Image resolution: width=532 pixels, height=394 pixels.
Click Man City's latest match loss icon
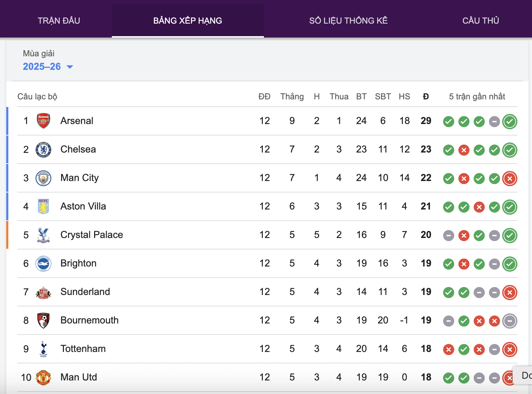coord(509,179)
